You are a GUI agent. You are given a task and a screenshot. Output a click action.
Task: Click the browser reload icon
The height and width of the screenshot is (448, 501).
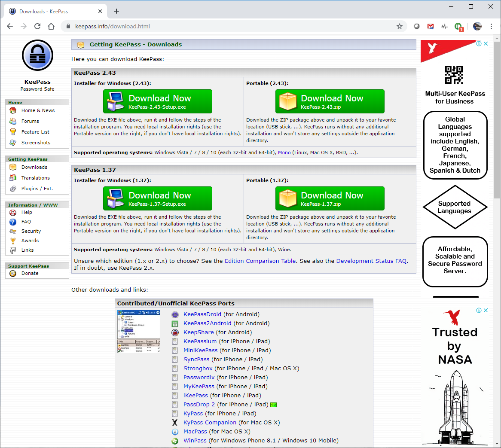(x=37, y=26)
